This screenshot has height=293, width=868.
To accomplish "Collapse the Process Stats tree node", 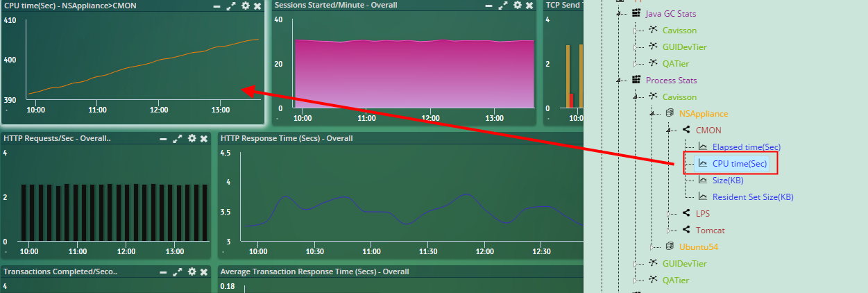I will click(619, 81).
